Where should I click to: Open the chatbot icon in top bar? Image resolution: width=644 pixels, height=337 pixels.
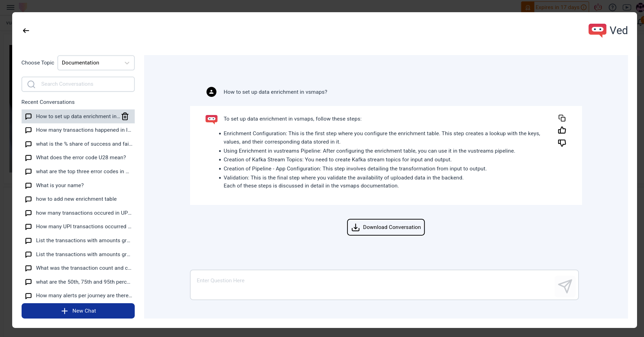[598, 7]
